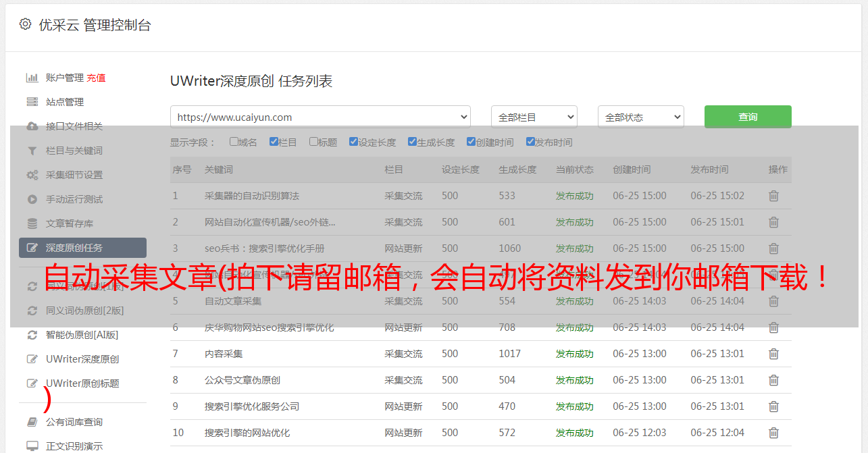Click the gear icon beside 优采云 管理控制台
Screen dimensions: 868x453
[25, 24]
